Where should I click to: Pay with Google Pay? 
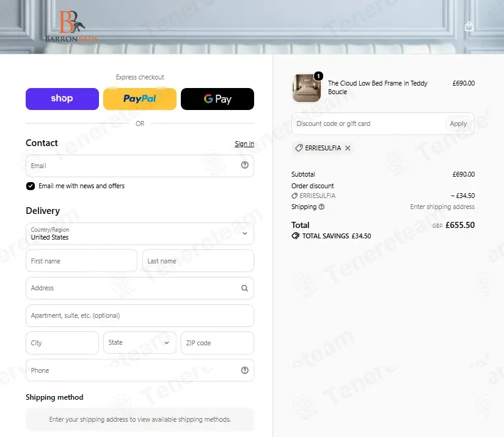pyautogui.click(x=217, y=99)
